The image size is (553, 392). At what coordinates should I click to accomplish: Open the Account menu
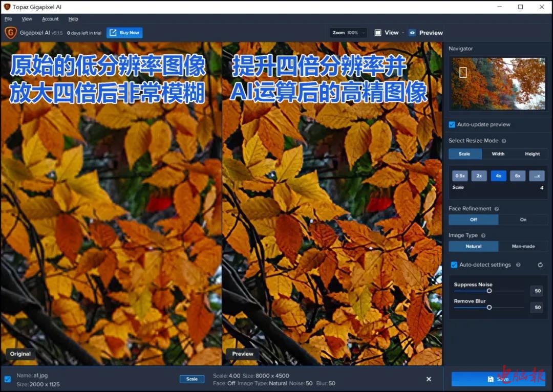click(50, 19)
